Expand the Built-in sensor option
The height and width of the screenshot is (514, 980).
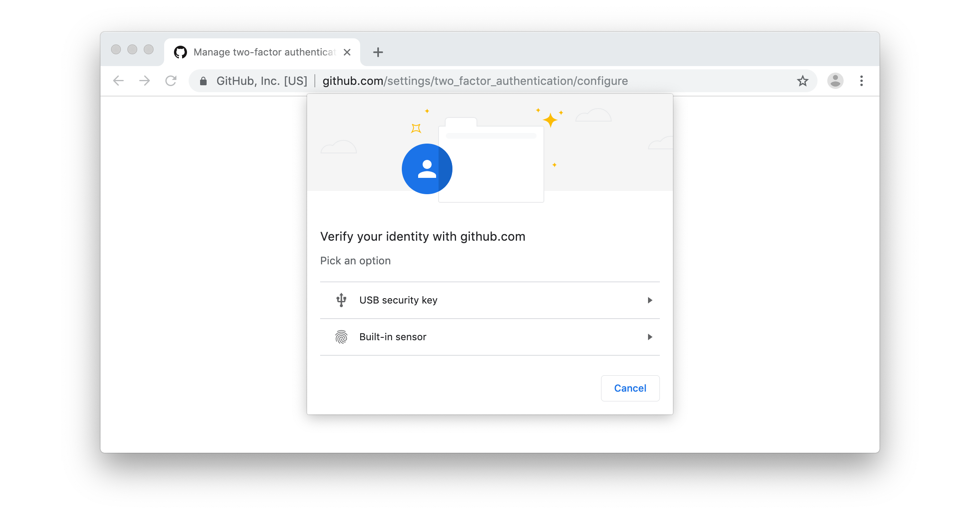click(650, 337)
